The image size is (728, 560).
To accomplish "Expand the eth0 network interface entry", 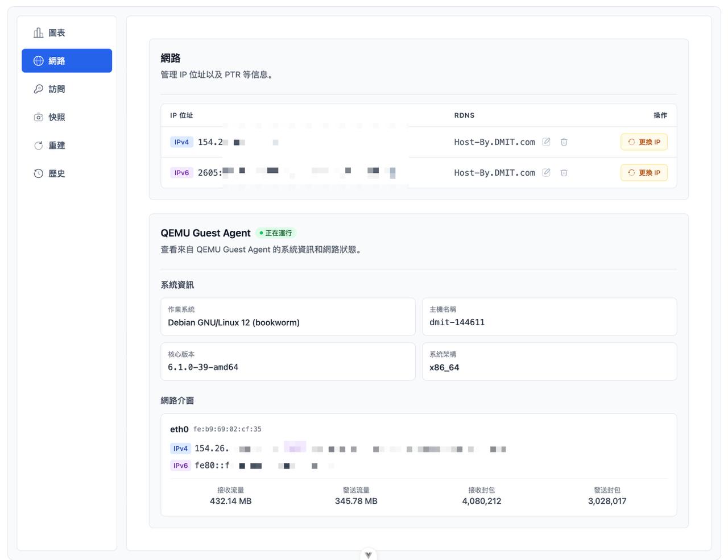I will pos(179,429).
